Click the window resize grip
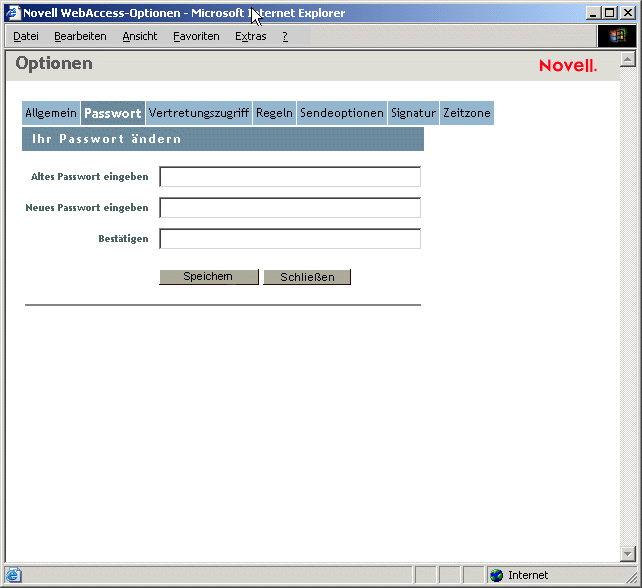Viewport: 642px width, 588px height. tap(632, 577)
